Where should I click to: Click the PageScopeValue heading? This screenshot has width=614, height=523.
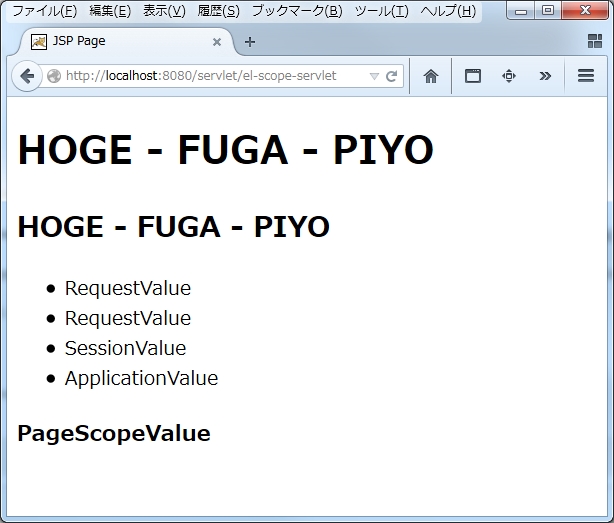(x=114, y=434)
